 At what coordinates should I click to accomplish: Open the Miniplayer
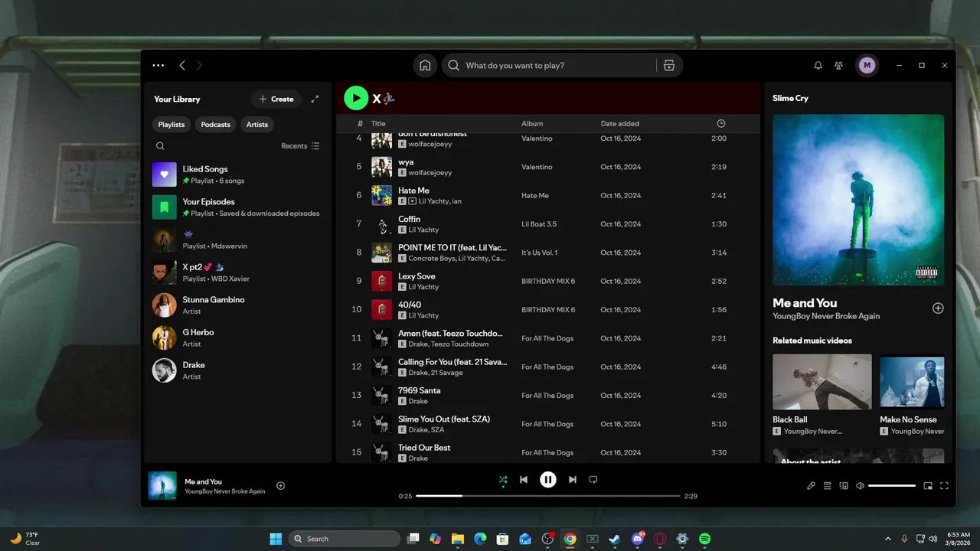928,485
